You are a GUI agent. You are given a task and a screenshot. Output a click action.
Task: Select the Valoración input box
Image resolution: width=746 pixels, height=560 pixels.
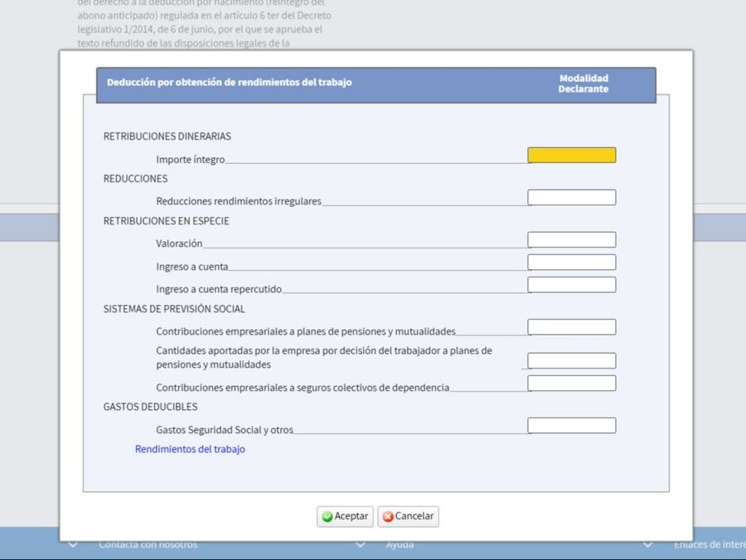click(571, 239)
